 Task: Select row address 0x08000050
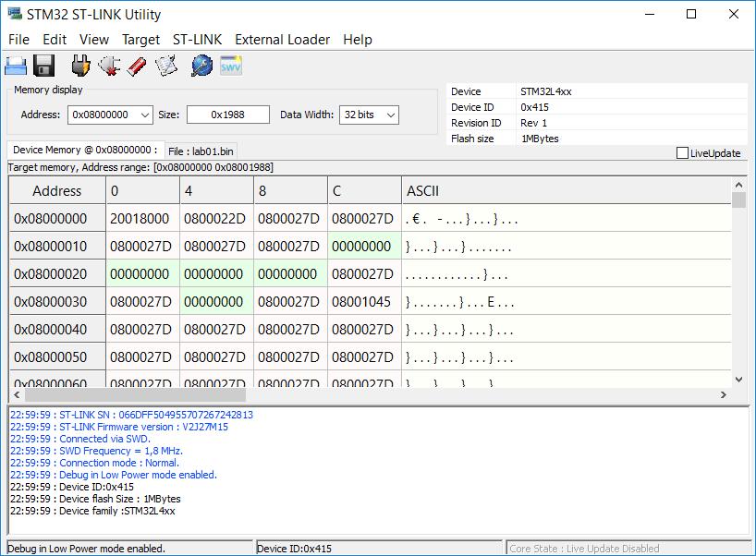point(57,357)
